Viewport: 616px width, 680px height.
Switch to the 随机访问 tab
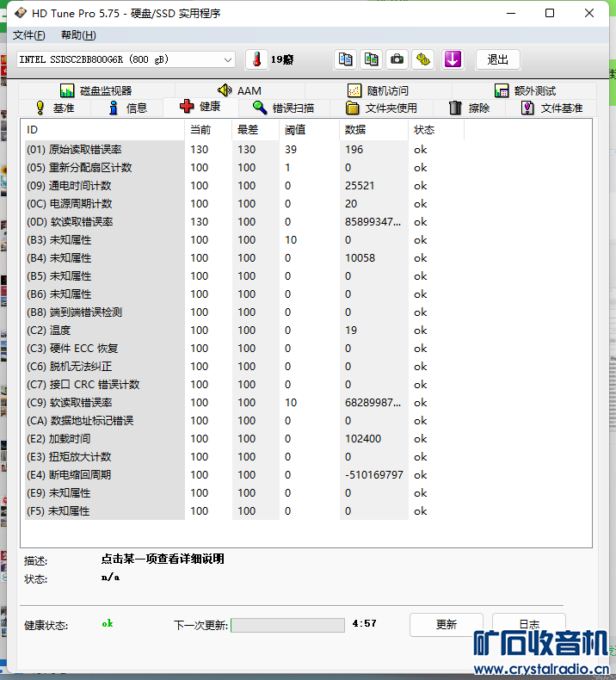click(x=378, y=90)
